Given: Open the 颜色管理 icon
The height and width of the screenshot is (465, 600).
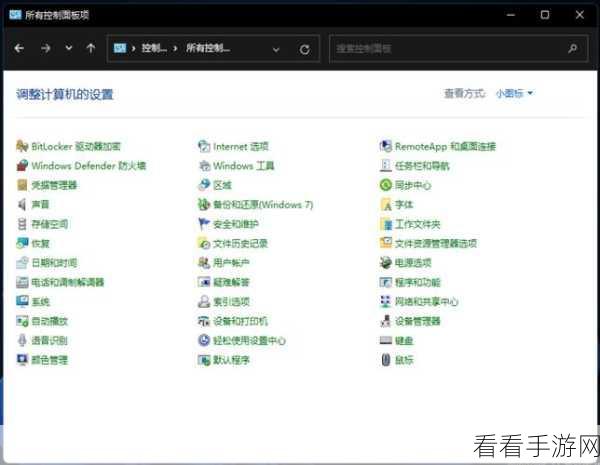Looking at the screenshot, I should (22, 360).
